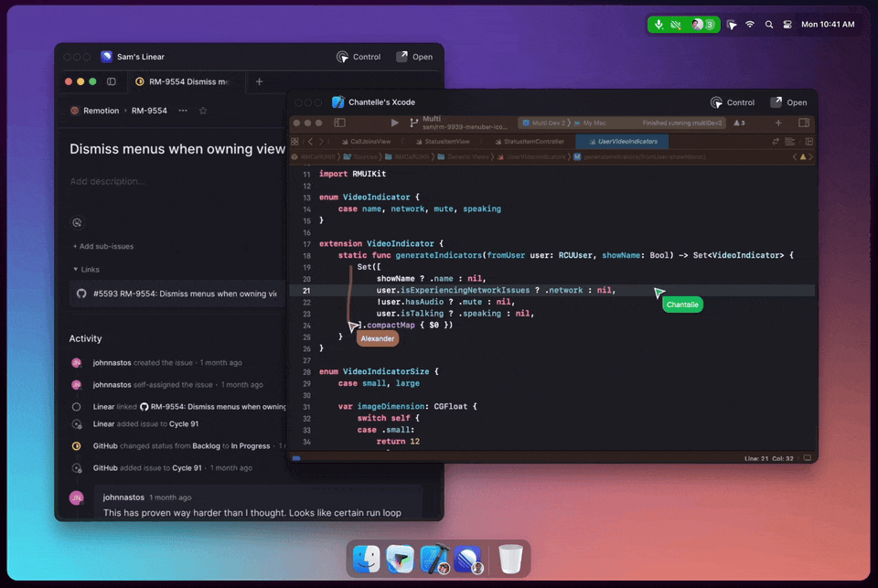
Task: Open the Wi-Fi menu bar icon
Action: 750,25
